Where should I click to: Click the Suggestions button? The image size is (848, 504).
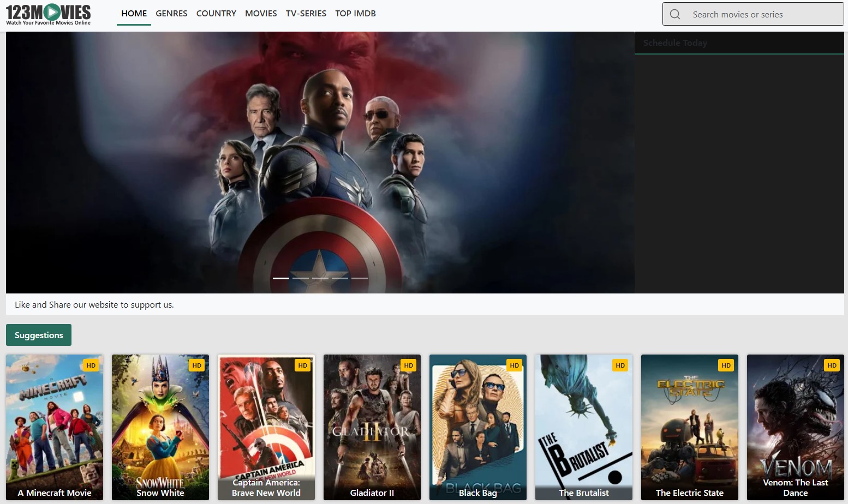pyautogui.click(x=38, y=334)
